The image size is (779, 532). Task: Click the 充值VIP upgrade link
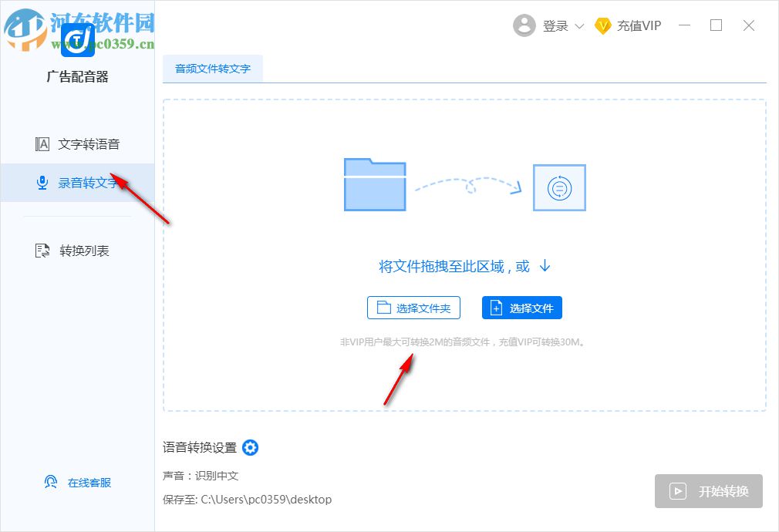click(x=638, y=25)
